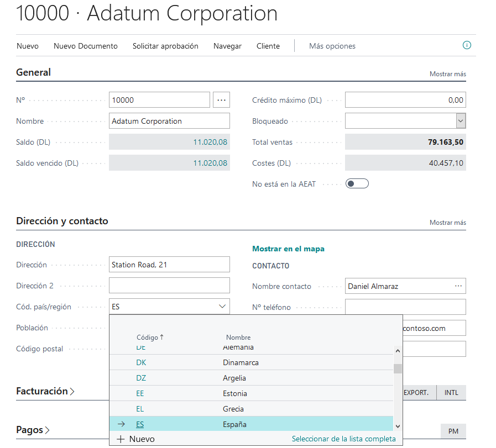Click the Dirección field Station Road, 21

click(x=169, y=265)
